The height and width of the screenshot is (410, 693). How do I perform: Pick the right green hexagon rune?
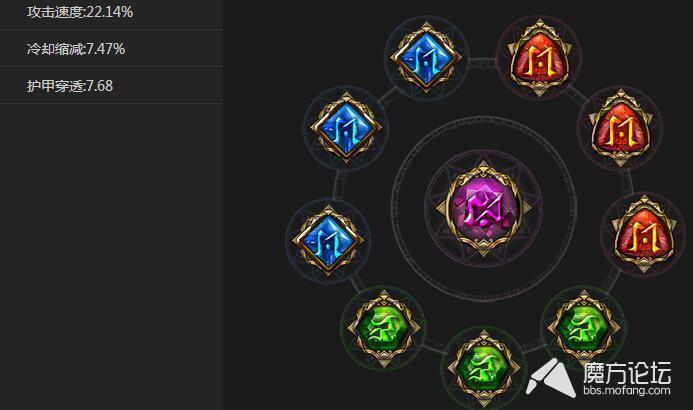click(x=584, y=329)
